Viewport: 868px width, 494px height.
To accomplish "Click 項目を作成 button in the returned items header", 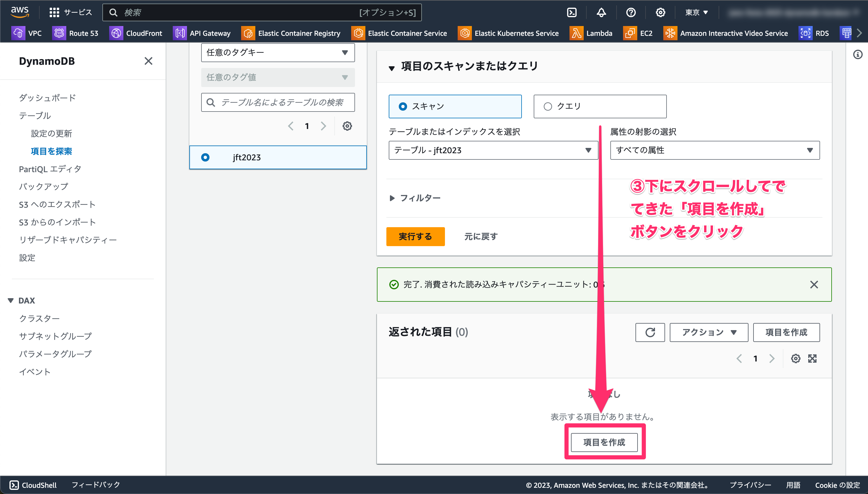I will [x=786, y=332].
